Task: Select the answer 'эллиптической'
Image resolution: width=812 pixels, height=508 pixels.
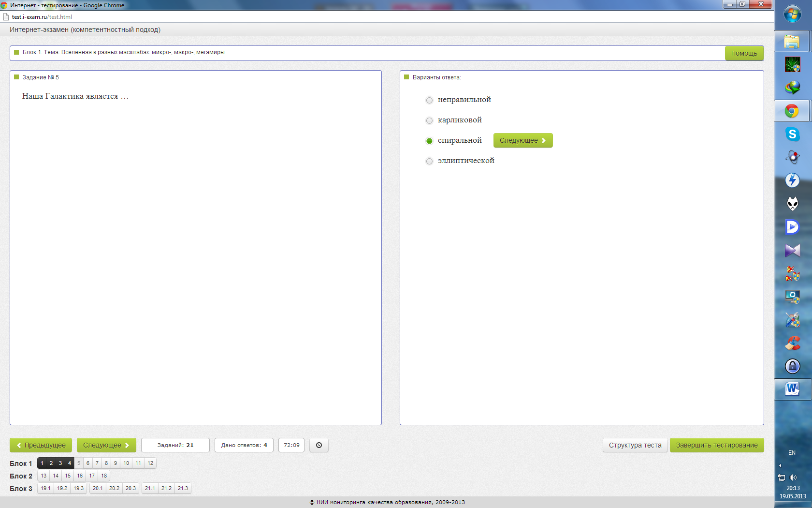Action: [x=429, y=161]
